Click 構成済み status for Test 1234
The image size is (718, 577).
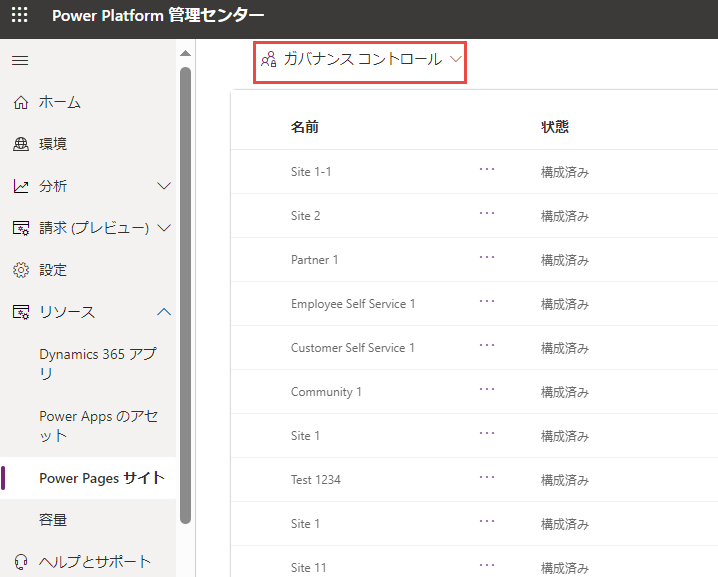(565, 480)
